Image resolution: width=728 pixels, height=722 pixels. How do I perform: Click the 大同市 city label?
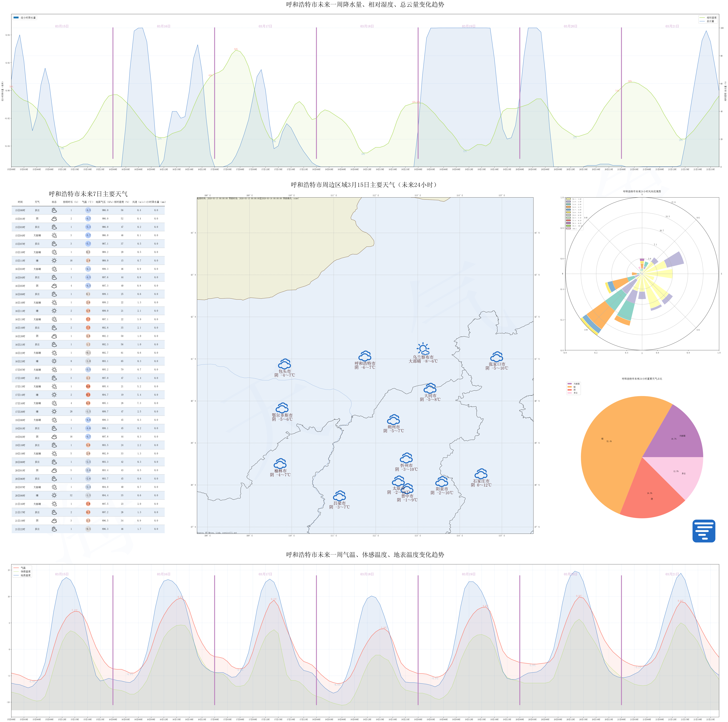tap(430, 396)
